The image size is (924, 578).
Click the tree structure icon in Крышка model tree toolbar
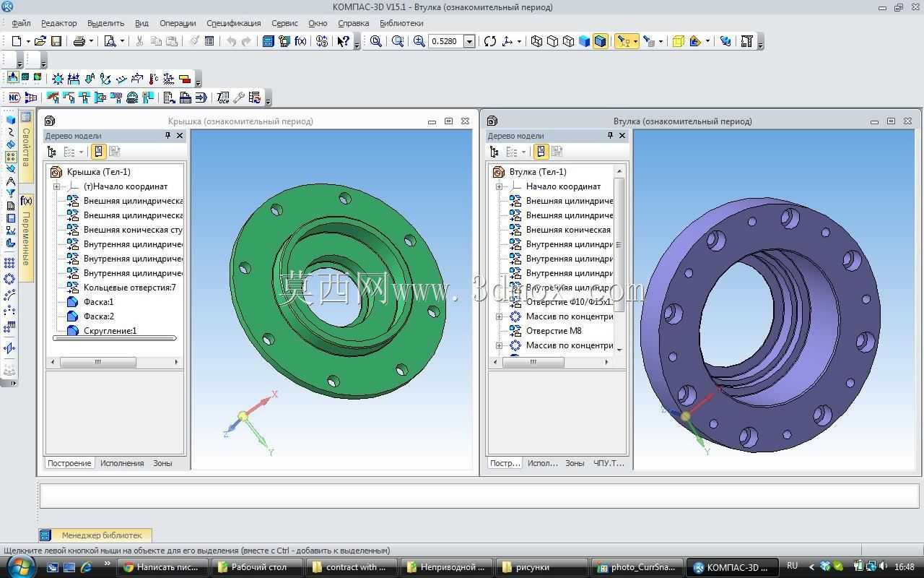pos(52,152)
